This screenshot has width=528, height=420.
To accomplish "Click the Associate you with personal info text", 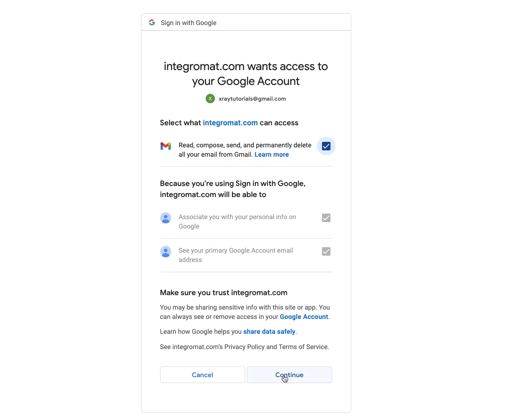I will pos(237,222).
